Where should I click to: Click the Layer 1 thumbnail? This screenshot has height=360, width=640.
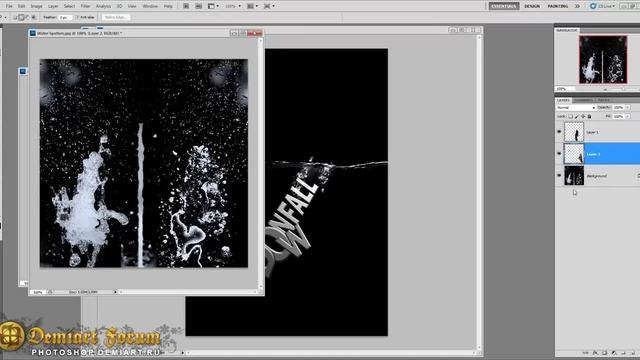[x=574, y=132]
